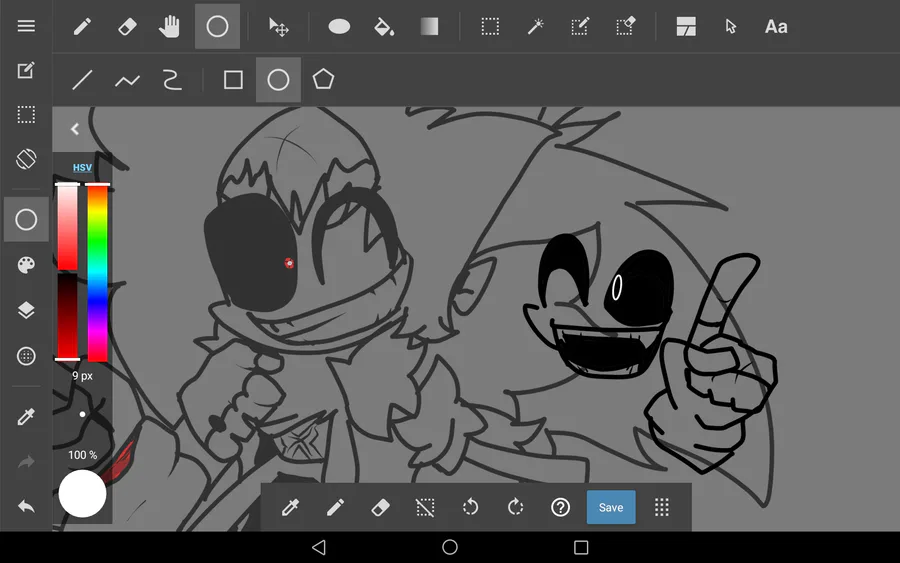Select the Magic wand tool
The height and width of the screenshot is (563, 900).
click(x=535, y=26)
